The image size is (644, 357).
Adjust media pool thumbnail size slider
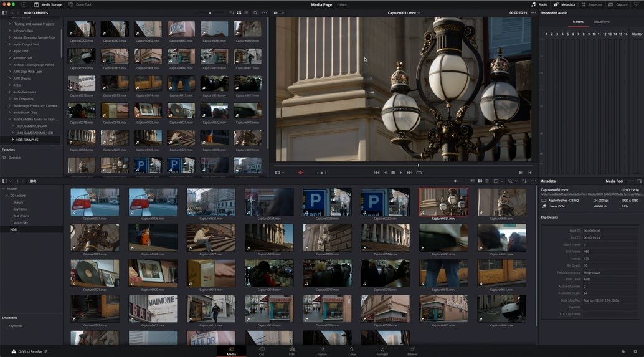[x=455, y=181]
